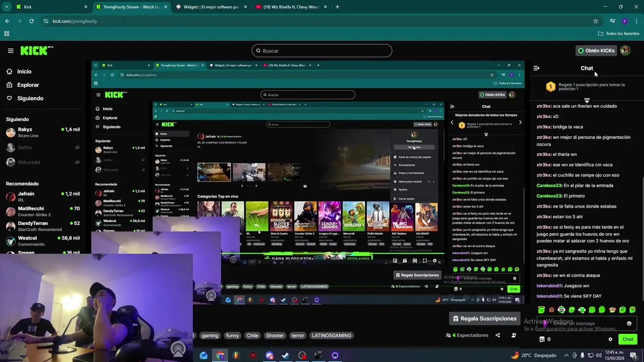Open chat settings gear icon

click(x=610, y=339)
